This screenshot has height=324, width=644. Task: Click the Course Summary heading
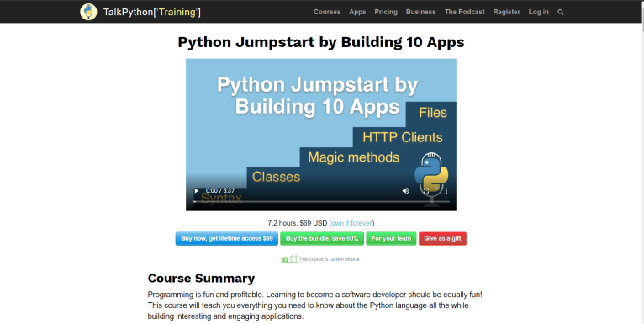201,279
